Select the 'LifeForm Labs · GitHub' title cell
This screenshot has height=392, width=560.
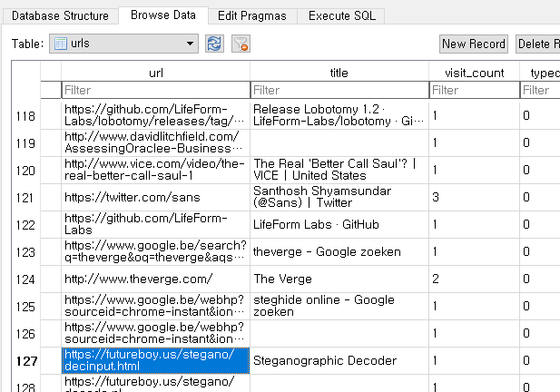coord(339,224)
